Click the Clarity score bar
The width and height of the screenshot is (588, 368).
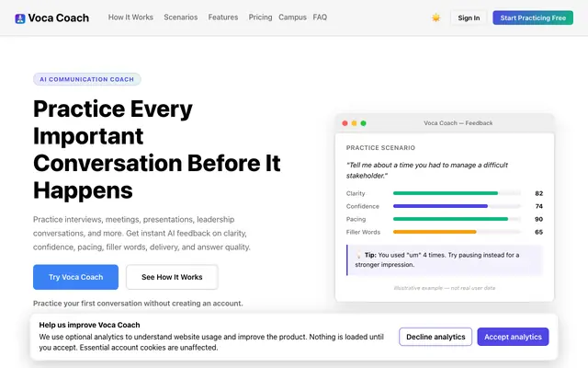(x=457, y=193)
